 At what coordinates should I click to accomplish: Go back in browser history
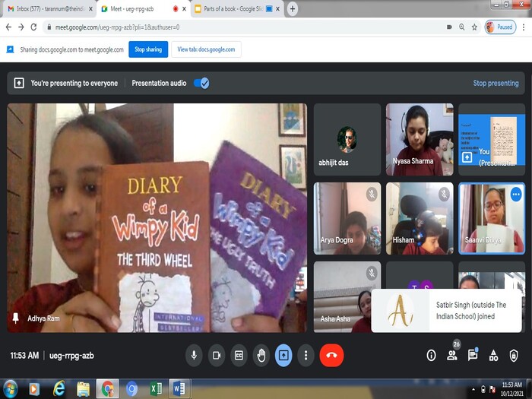click(x=8, y=27)
